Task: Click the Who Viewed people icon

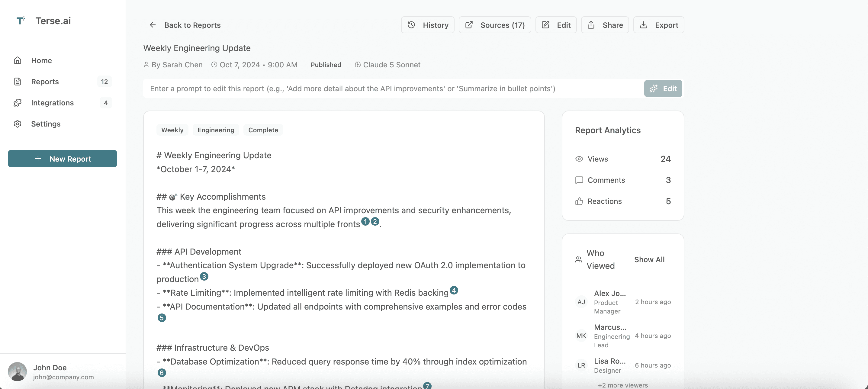Action: pos(579,259)
